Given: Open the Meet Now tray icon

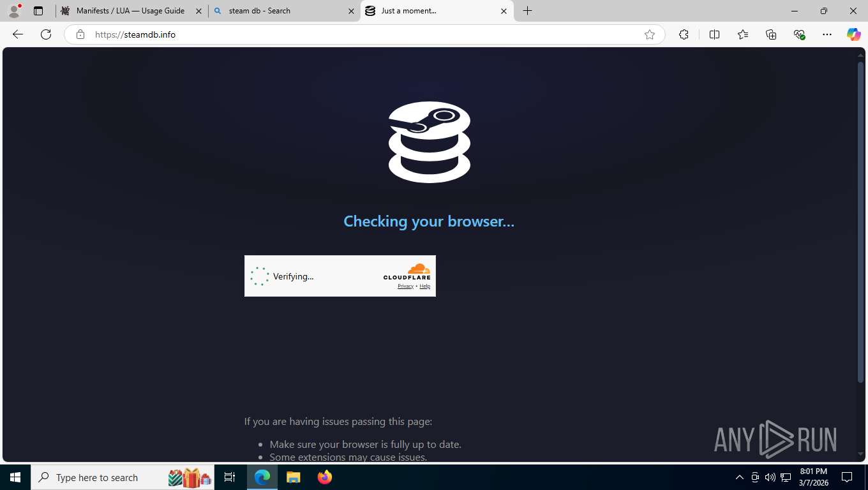Looking at the screenshot, I should click(x=755, y=477).
